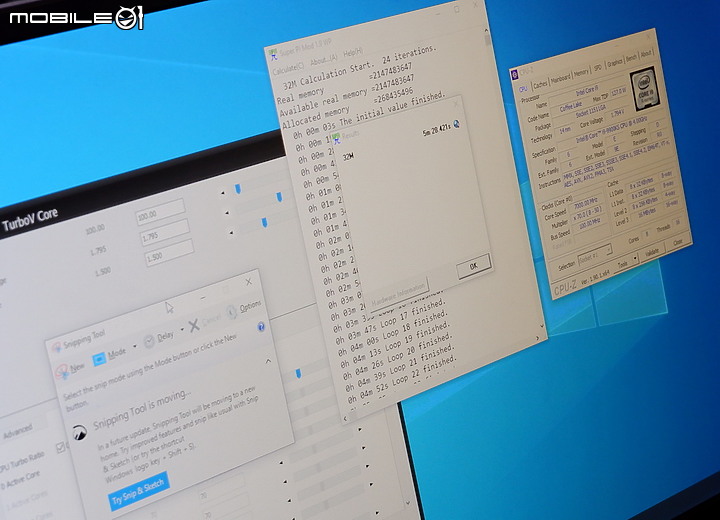
Task: Open the Calculate(C) menu in Super PI
Action: pos(288,68)
